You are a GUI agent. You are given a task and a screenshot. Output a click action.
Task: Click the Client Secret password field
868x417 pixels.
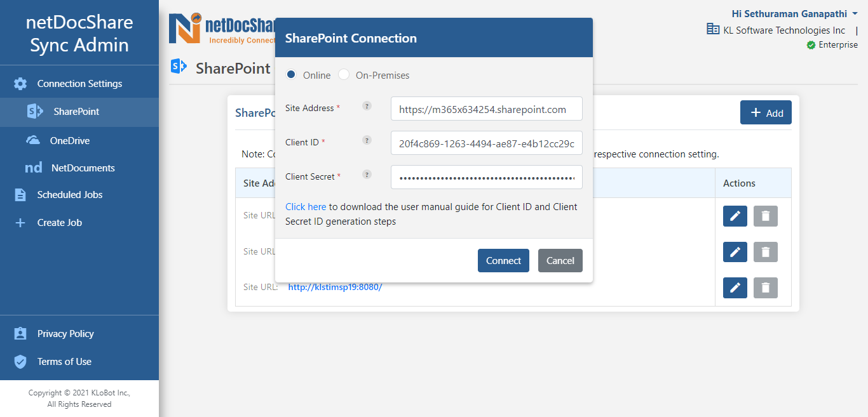[487, 177]
